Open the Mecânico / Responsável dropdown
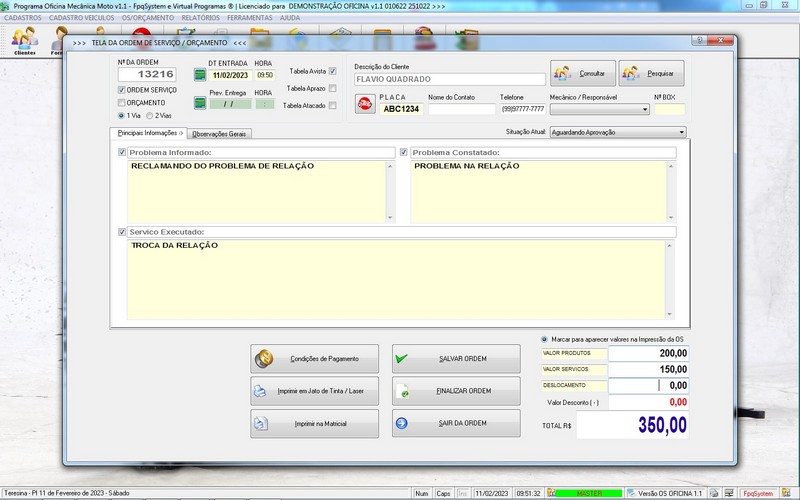Viewport: 800px width, 500px height. click(x=645, y=109)
